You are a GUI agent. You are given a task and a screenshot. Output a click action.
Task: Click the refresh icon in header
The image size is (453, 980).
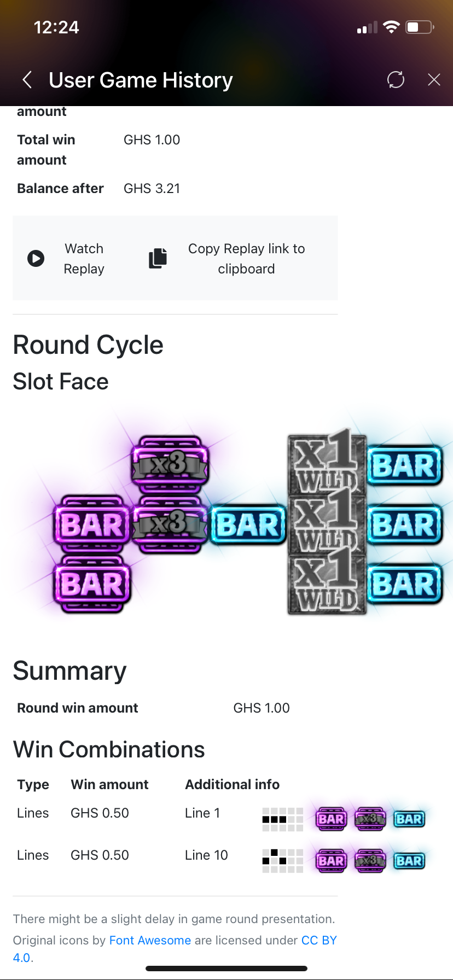396,80
